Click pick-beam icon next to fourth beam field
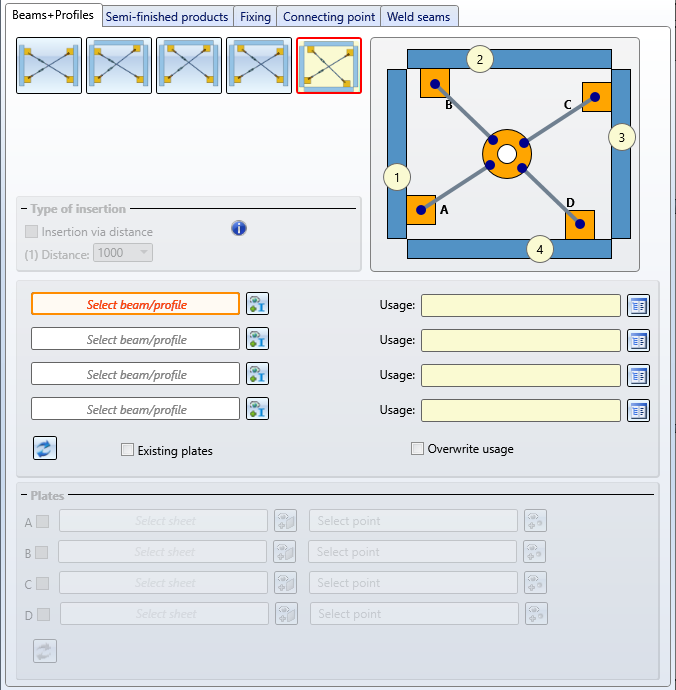Screen dimensions: 676x690 pos(257,409)
